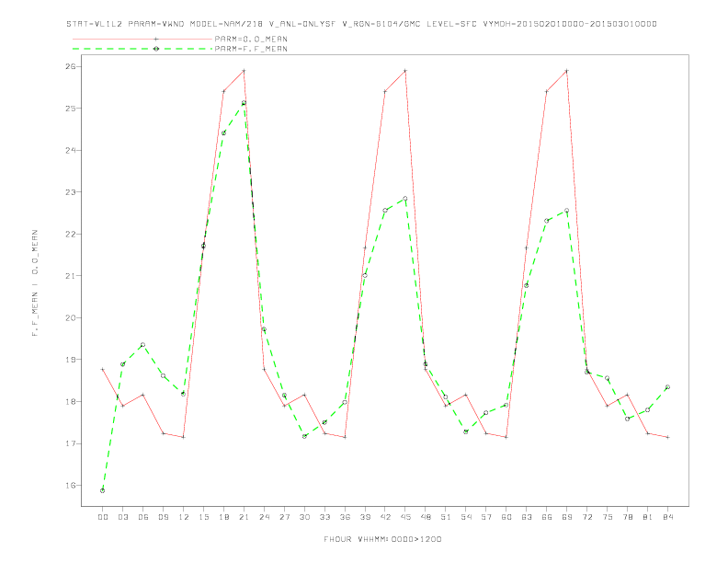Click the x-axis tick label 42
Viewport: 728px width, 563px height.
pyautogui.click(x=385, y=517)
